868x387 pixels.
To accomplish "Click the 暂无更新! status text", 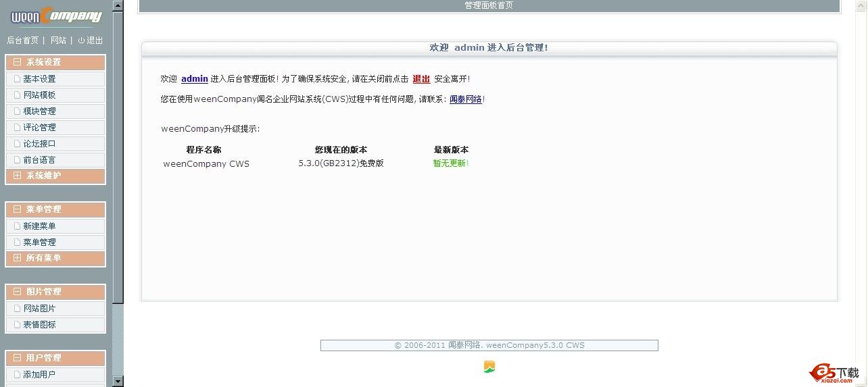I will coord(451,163).
